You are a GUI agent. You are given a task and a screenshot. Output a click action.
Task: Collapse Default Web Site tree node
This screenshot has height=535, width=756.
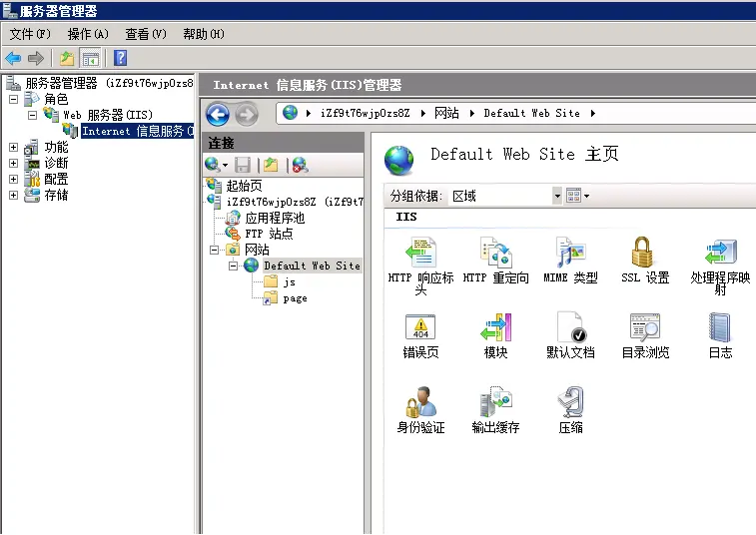click(233, 266)
